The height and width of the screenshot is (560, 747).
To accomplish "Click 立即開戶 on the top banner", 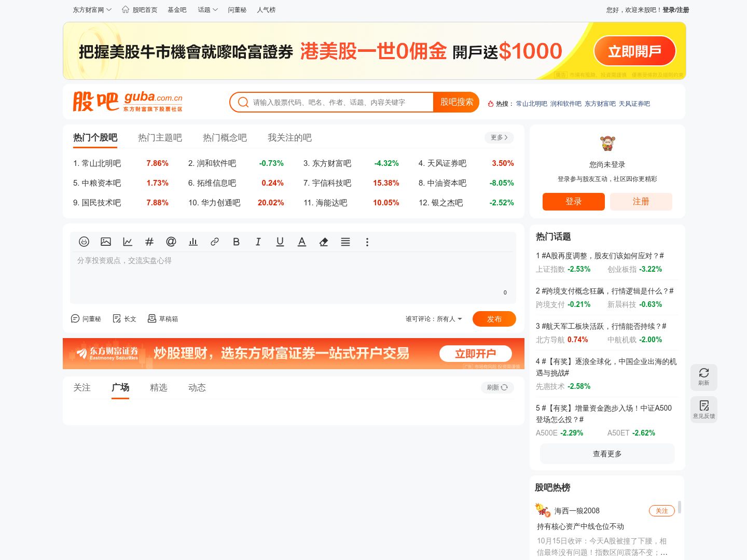I will click(634, 51).
